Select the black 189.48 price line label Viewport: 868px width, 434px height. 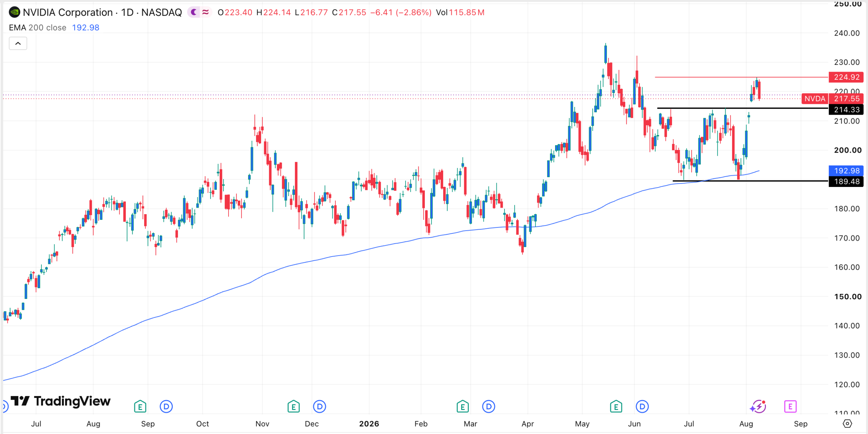click(846, 182)
